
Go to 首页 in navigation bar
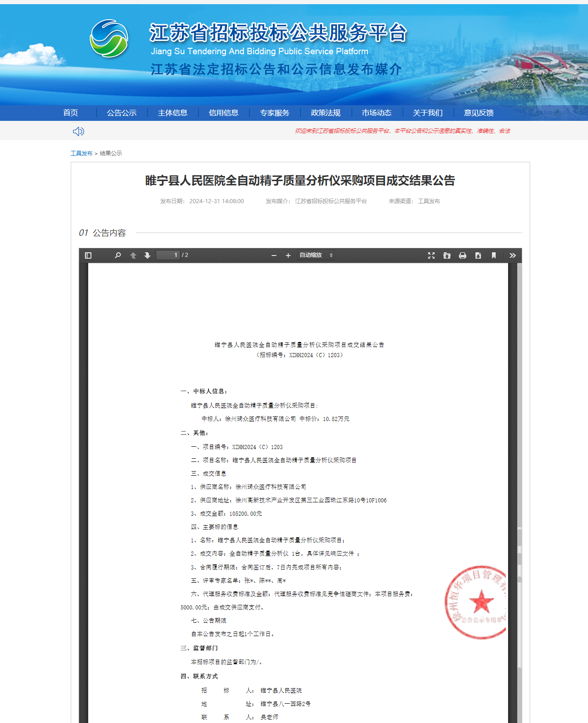click(x=71, y=113)
